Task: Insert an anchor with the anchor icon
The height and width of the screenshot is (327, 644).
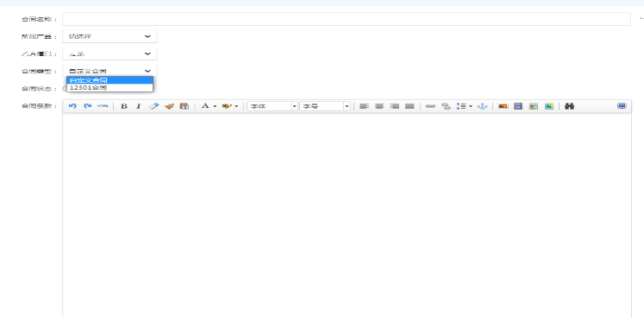Action: pyautogui.click(x=482, y=106)
